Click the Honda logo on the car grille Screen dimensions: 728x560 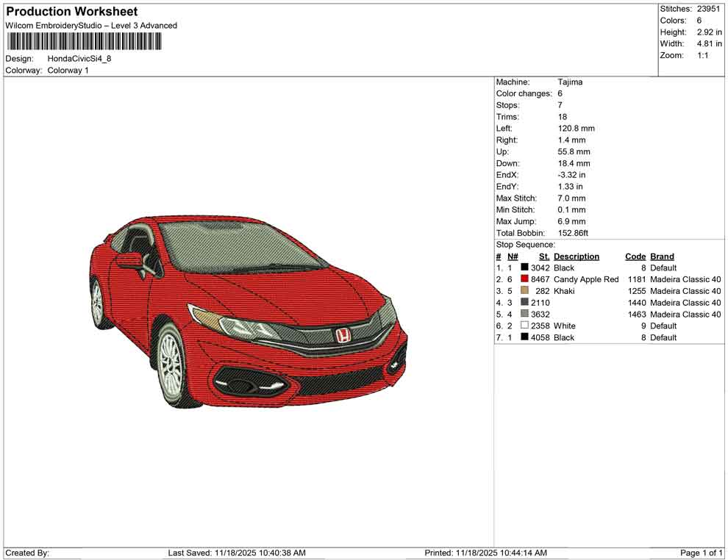pos(343,334)
